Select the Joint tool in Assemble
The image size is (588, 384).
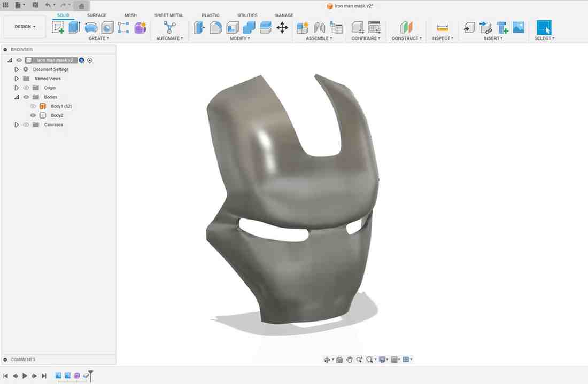pyautogui.click(x=319, y=28)
